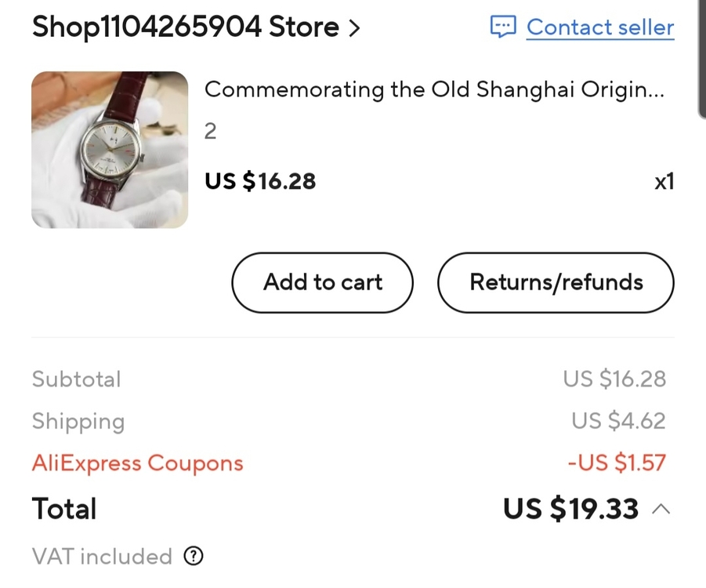
Task: Select the truncated product title text
Action: 436,89
